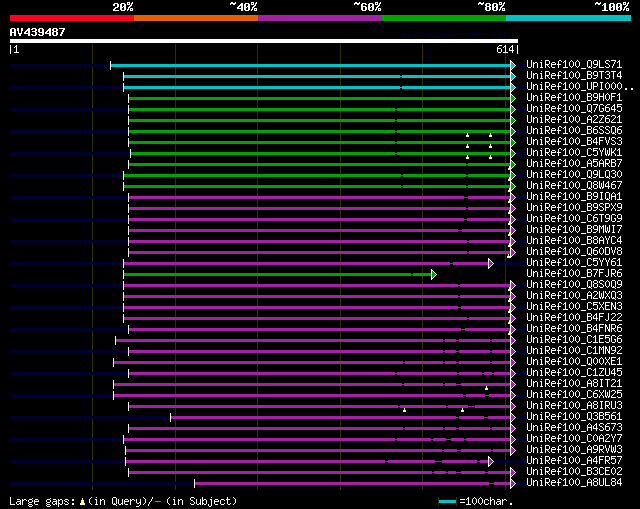The image size is (640, 509).
Task: Click the UniRef100_C6XW25 label text
Action: click(574, 395)
